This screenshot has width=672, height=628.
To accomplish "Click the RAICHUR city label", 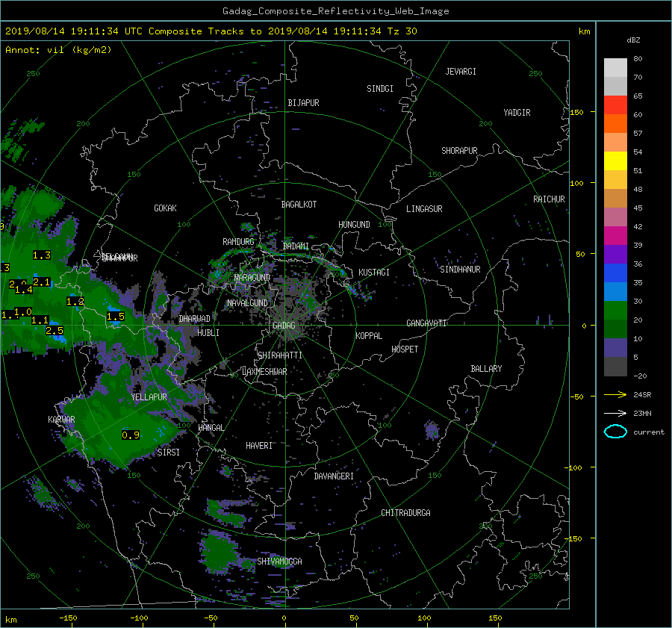I will coord(549,199).
